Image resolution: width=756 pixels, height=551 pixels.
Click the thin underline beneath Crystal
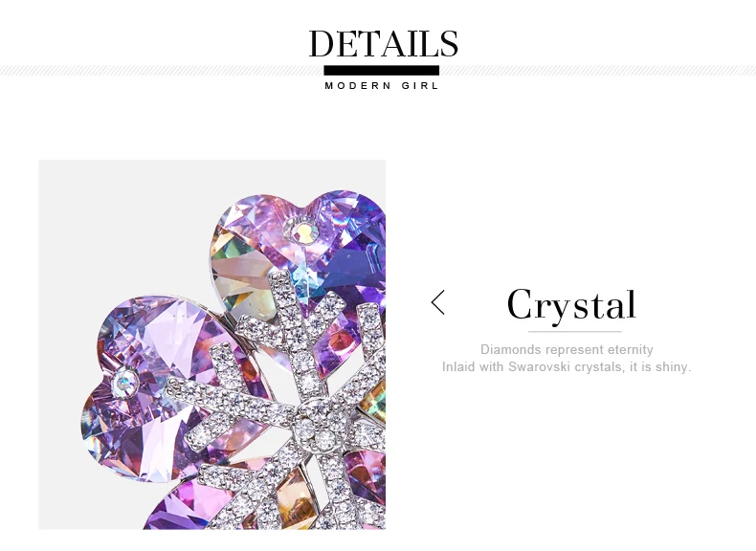[575, 332]
